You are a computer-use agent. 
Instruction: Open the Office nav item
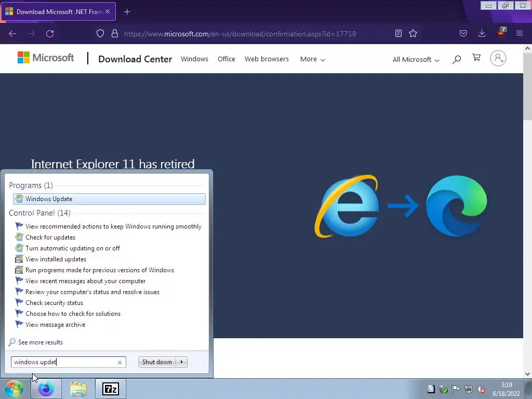[x=227, y=59]
